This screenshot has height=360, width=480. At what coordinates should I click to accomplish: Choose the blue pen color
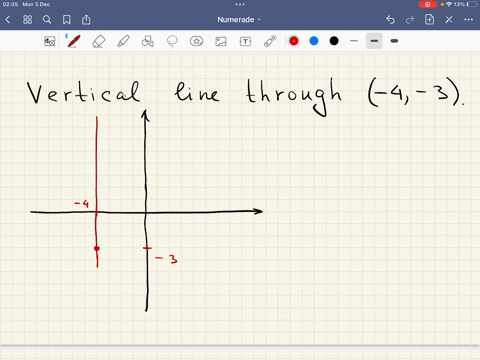click(314, 41)
